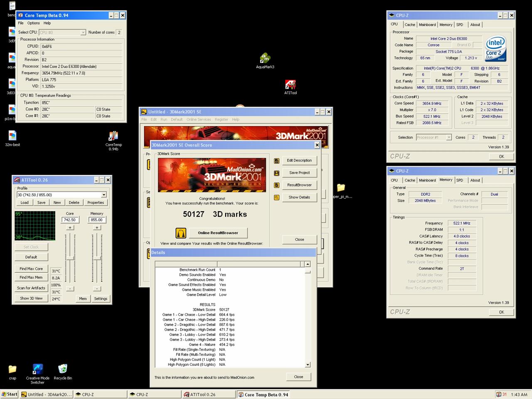Screen dimensions: 532x399
Task: Switch to Untitled - 3DMark taskbar button
Action: tap(46, 394)
